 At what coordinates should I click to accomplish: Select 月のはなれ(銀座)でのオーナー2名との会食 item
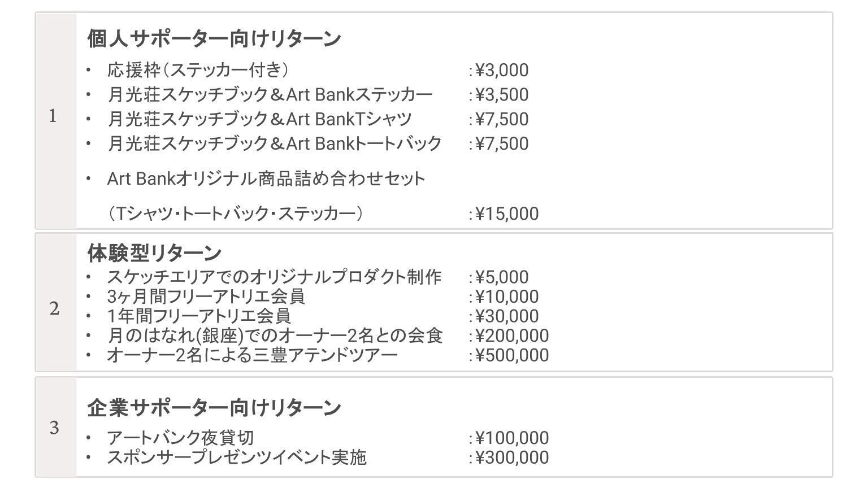[x=275, y=335]
